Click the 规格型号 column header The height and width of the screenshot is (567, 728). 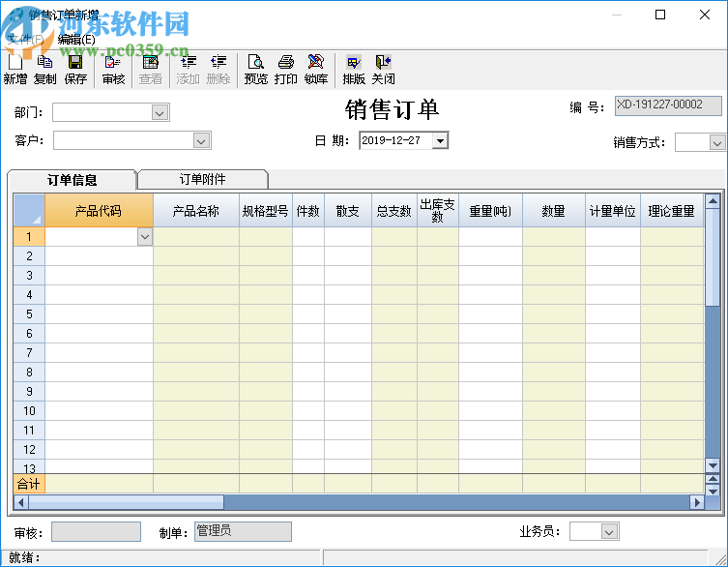[265, 211]
